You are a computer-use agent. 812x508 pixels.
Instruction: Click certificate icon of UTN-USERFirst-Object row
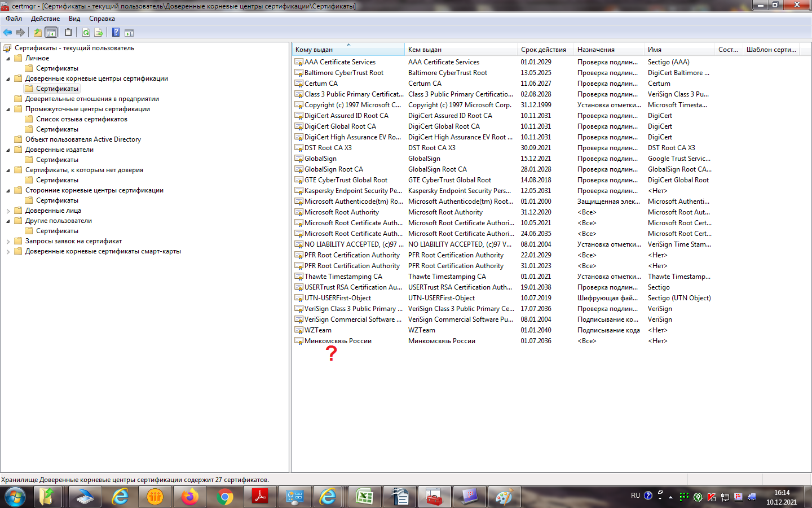299,298
